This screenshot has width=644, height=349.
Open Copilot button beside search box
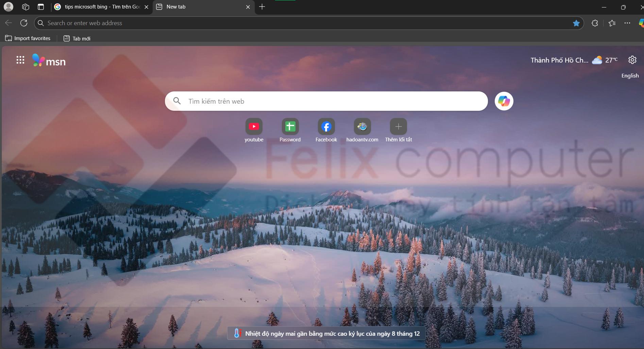tap(504, 101)
